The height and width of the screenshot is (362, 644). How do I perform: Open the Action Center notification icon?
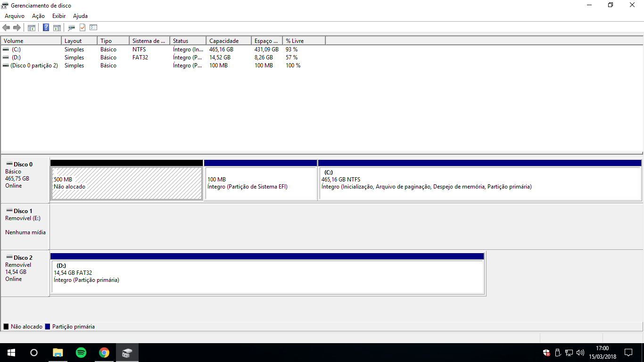[628, 353]
